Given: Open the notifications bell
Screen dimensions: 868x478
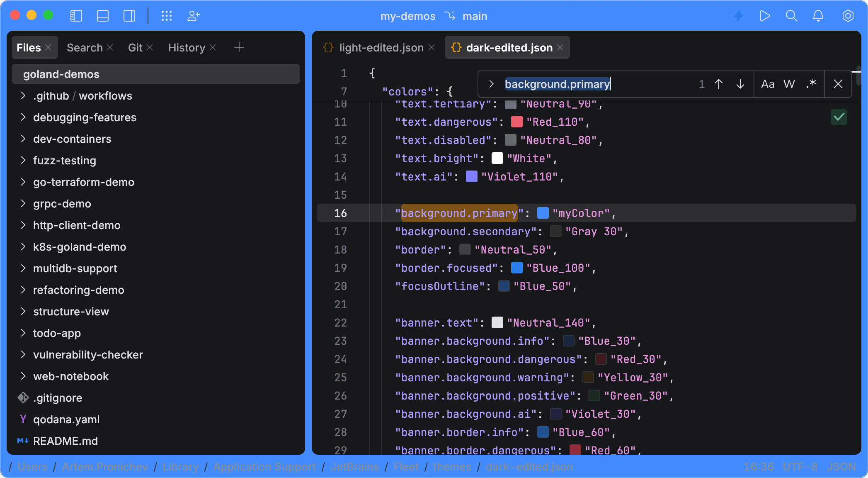Looking at the screenshot, I should point(818,16).
